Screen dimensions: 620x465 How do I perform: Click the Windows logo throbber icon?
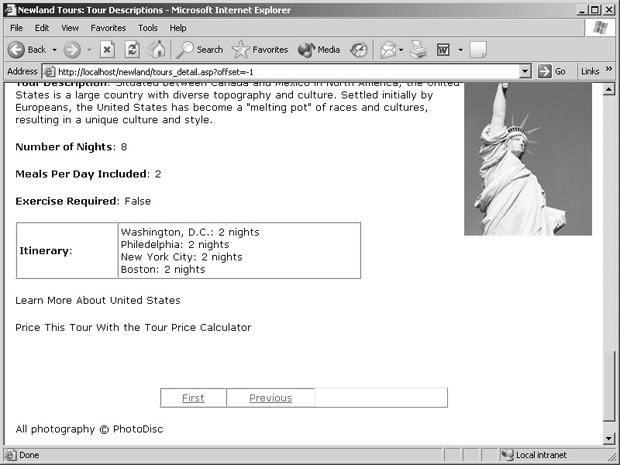(600, 28)
